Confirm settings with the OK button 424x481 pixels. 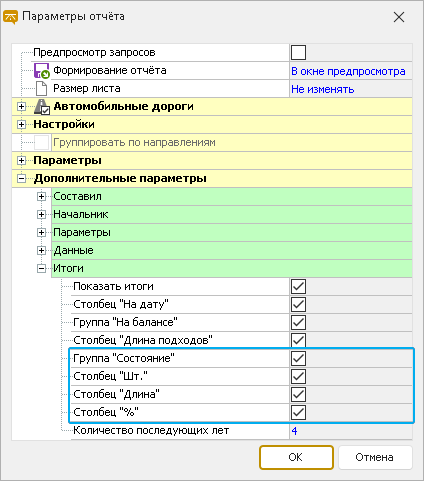296,457
